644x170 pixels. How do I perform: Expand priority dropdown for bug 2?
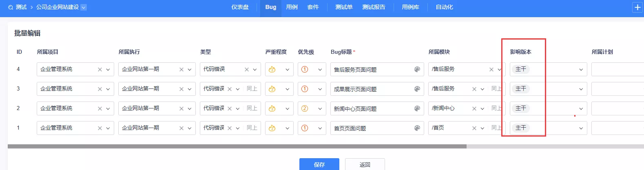click(312, 108)
